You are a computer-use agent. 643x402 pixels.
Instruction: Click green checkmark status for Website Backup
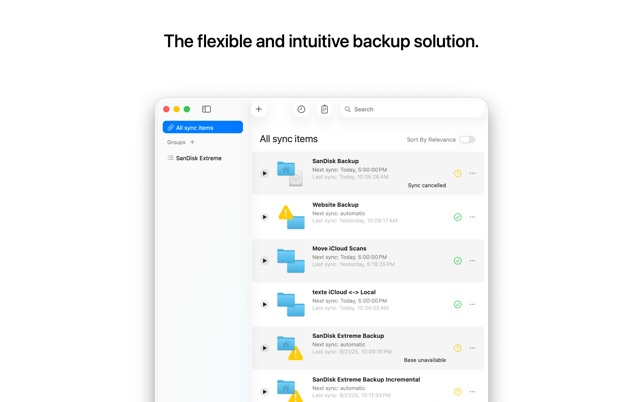pos(458,217)
